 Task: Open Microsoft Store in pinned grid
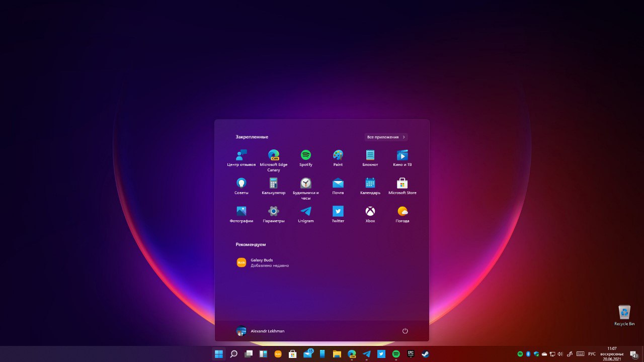coord(403,186)
